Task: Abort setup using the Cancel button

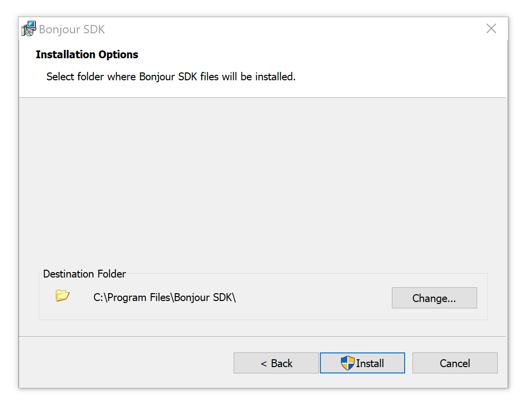Action: click(x=455, y=363)
